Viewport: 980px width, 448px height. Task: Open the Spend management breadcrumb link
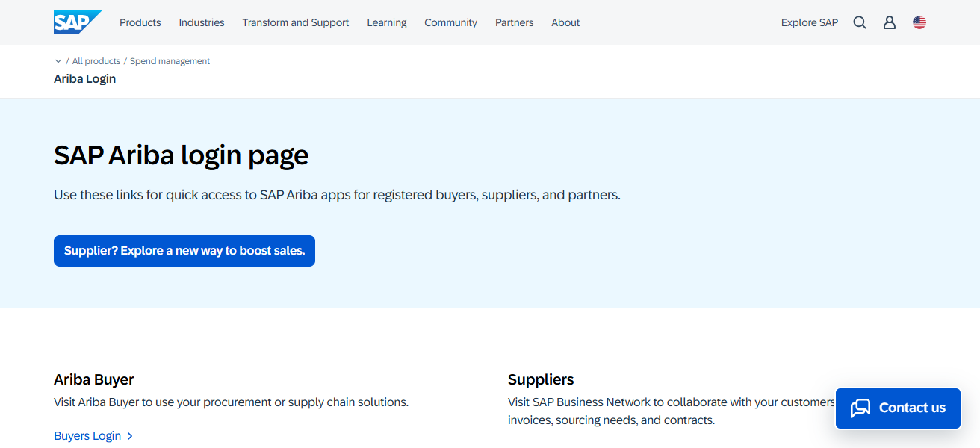click(x=170, y=61)
